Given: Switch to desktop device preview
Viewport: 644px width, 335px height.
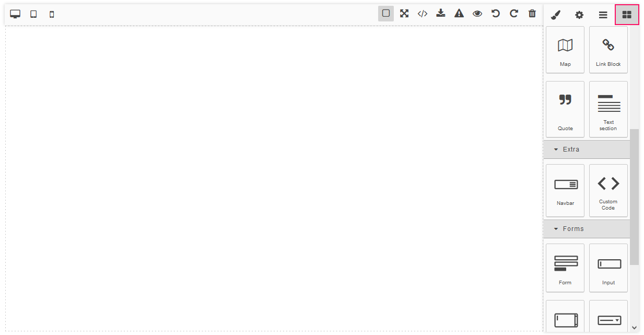Looking at the screenshot, I should click(x=15, y=14).
